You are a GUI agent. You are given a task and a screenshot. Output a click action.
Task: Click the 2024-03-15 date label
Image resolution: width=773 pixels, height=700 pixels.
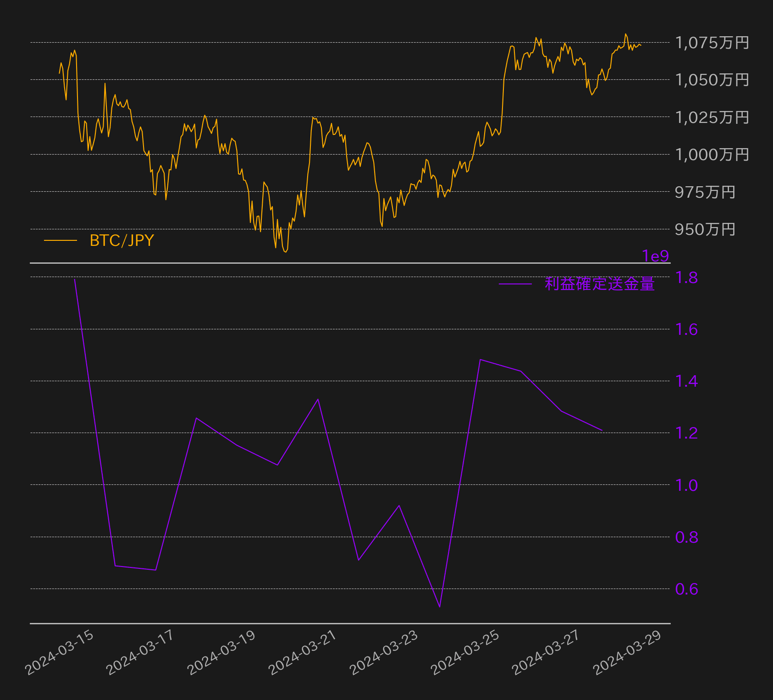coord(60,653)
